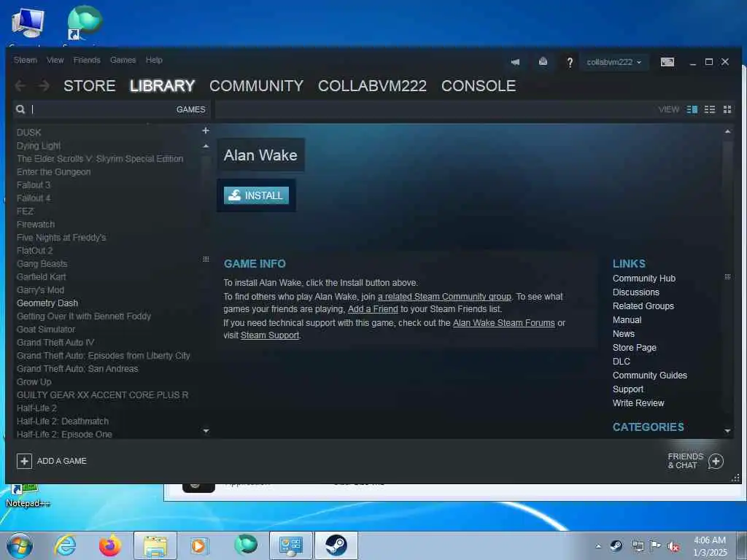Screen dimensions: 747x560
Task: Open the Community Hub link
Action: coord(644,278)
